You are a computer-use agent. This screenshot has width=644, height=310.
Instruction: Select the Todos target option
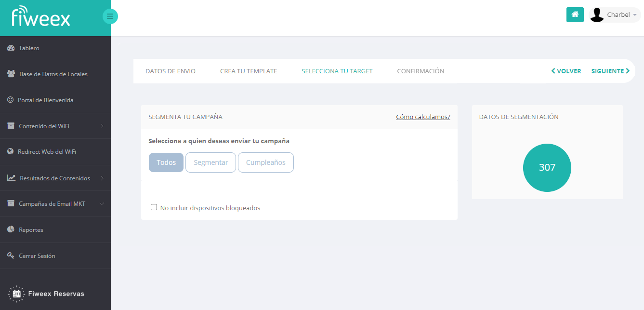[166, 162]
